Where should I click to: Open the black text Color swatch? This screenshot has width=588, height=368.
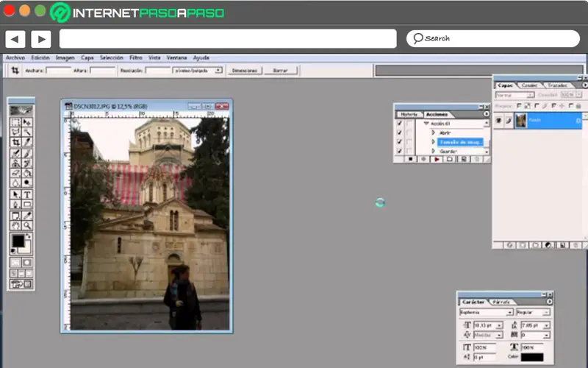pos(532,358)
